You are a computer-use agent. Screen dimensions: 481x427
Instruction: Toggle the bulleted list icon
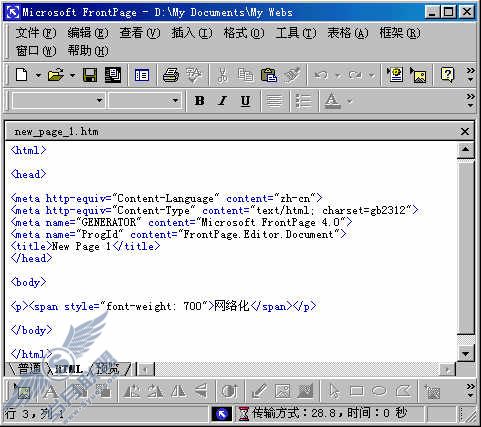(x=303, y=100)
